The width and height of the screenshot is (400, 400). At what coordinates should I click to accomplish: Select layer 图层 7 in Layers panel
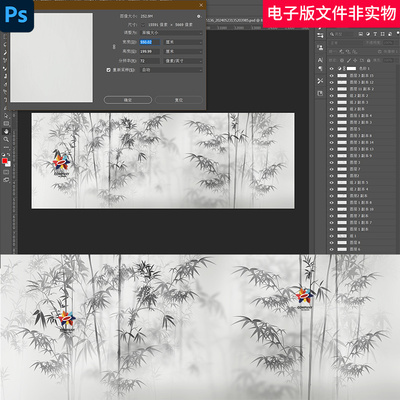point(362,169)
